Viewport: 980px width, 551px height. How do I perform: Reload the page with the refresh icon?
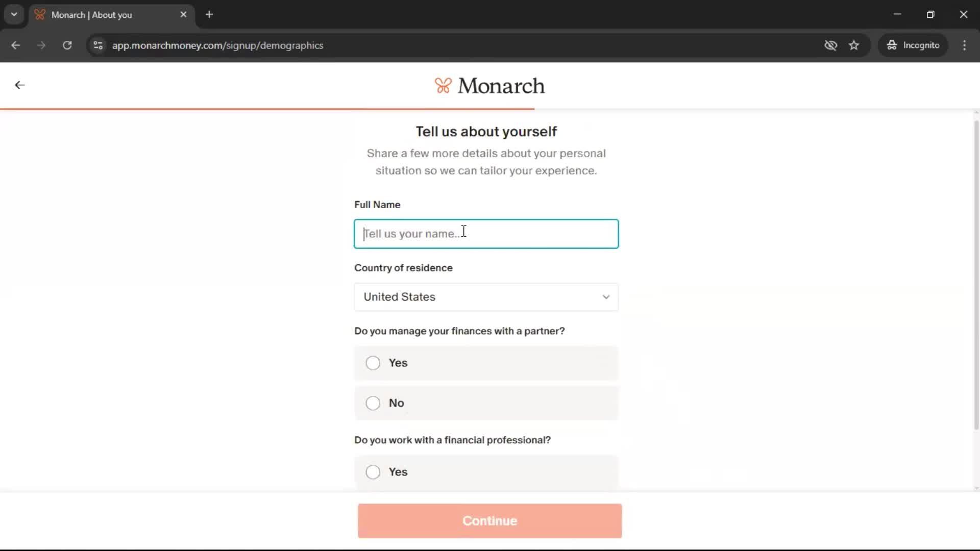click(67, 45)
